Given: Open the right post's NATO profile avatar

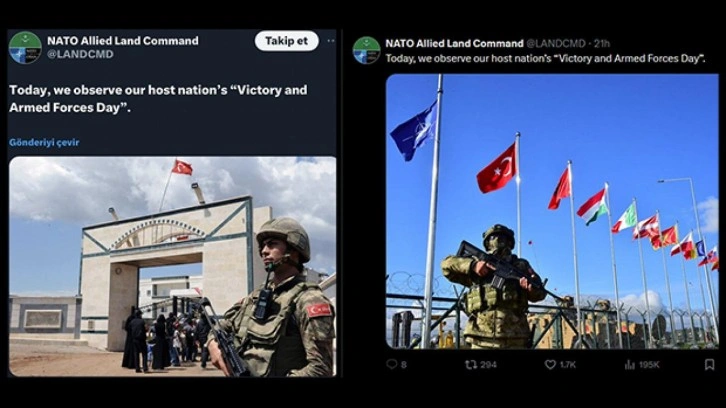Looking at the screenshot, I should [366, 50].
